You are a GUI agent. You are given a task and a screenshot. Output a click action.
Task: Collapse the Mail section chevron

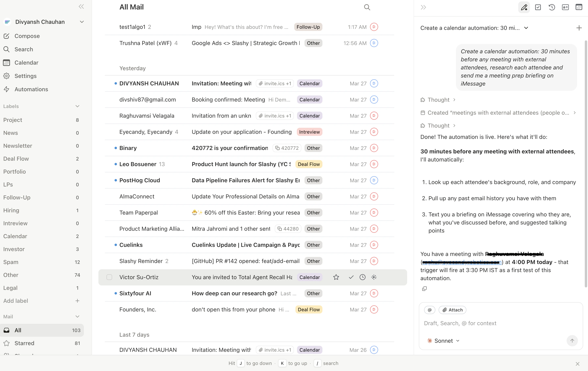click(77, 317)
